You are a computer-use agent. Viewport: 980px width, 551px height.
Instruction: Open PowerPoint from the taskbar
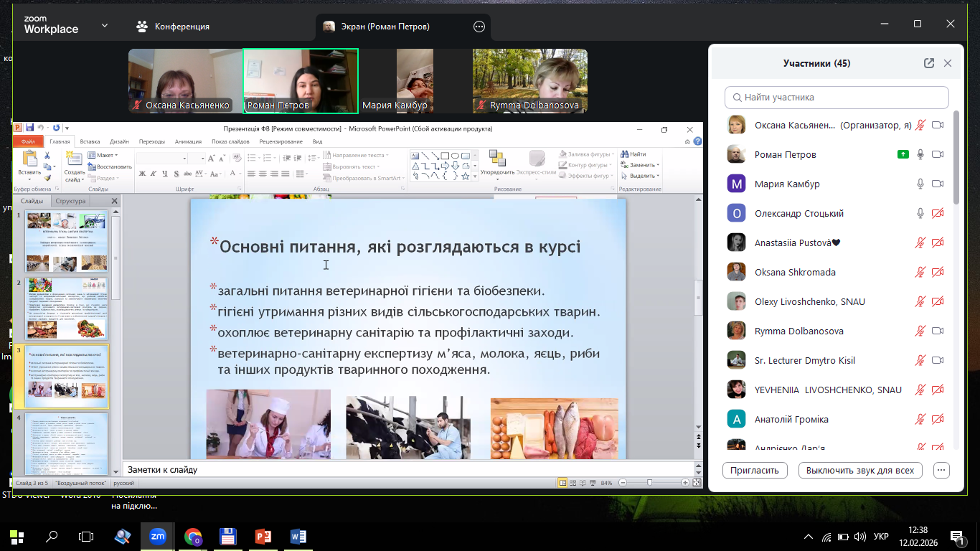(263, 536)
